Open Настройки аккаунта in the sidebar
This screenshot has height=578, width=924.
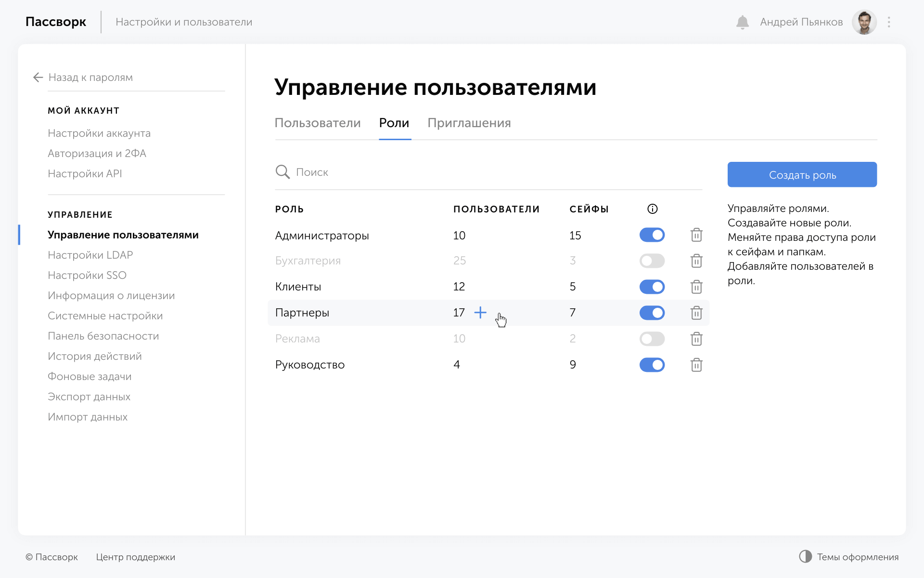(x=99, y=133)
